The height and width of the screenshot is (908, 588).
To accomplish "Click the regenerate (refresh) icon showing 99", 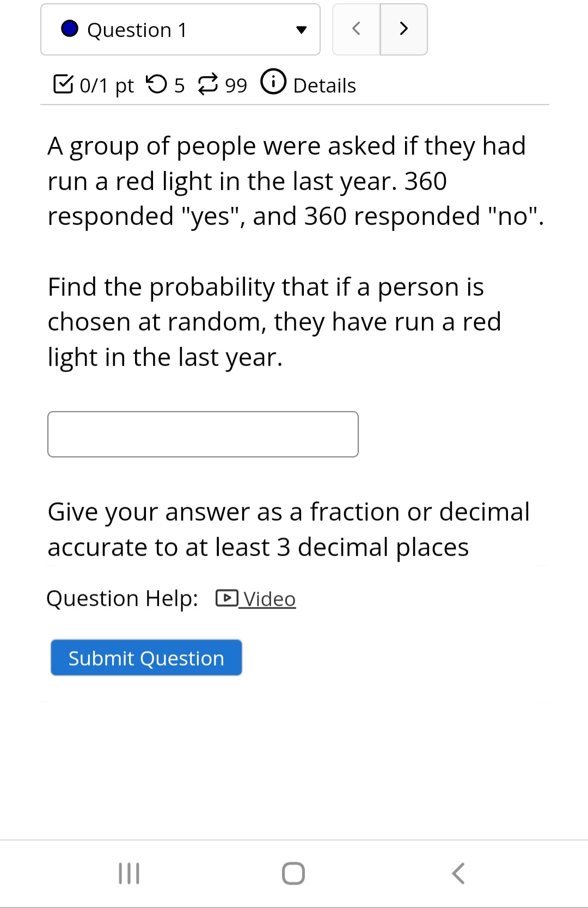I will coord(210,84).
